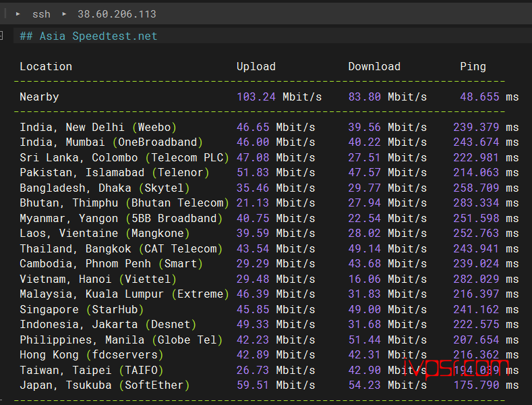Select 'Sri Lanka, Colombo (Telecom PLC)' row

(x=269, y=157)
